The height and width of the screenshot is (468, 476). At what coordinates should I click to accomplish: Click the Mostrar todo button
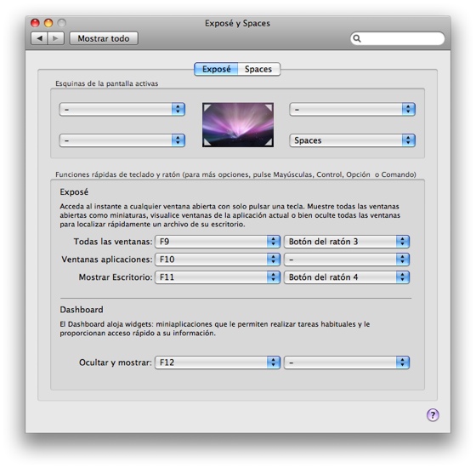[104, 38]
